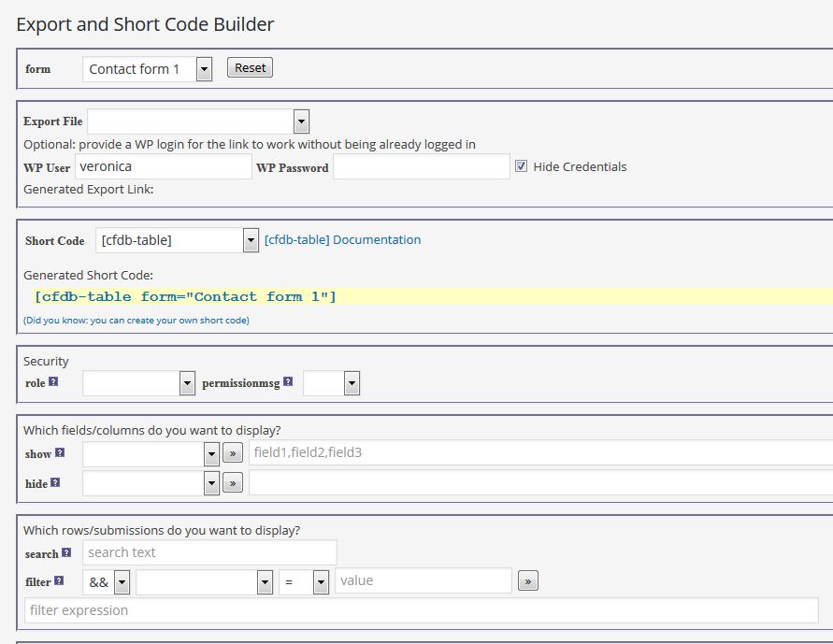833x644 pixels.
Task: Click the WP User field containing veronica
Action: (x=163, y=166)
